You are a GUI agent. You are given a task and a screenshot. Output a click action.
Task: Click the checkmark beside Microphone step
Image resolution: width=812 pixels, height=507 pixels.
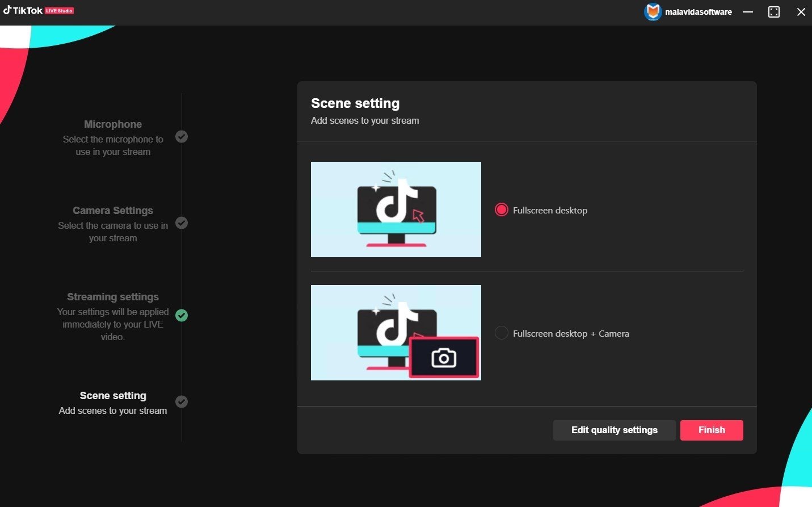click(x=182, y=136)
